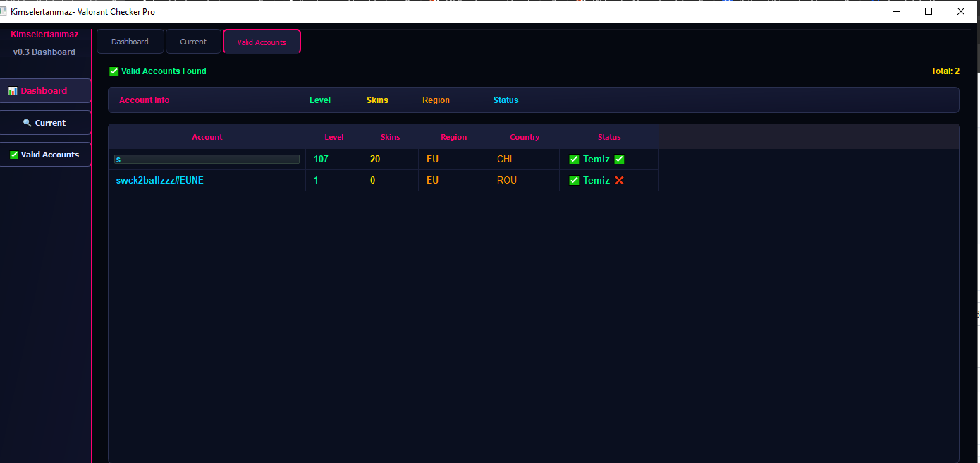The height and width of the screenshot is (463, 980).
Task: Sort by the Account column header
Action: [207, 137]
